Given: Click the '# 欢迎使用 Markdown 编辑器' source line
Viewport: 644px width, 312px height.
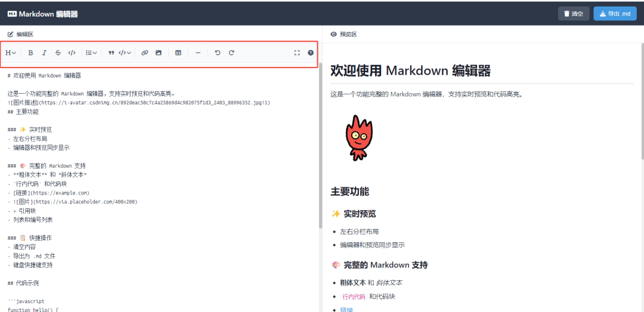Looking at the screenshot, I should (44, 76).
